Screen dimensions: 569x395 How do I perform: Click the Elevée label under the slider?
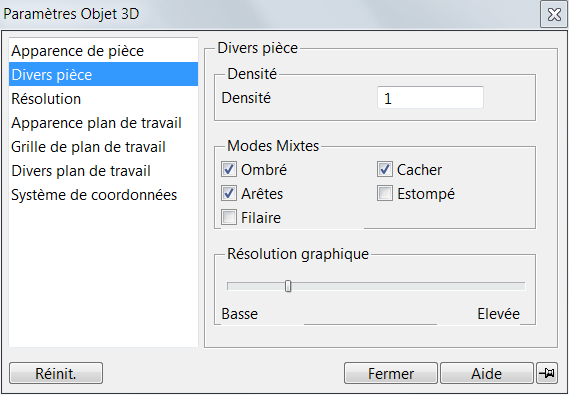click(x=498, y=314)
